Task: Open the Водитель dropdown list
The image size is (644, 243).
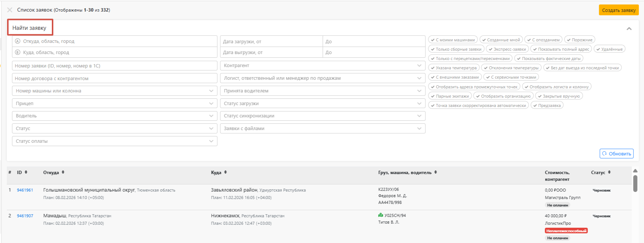Action: point(114,116)
